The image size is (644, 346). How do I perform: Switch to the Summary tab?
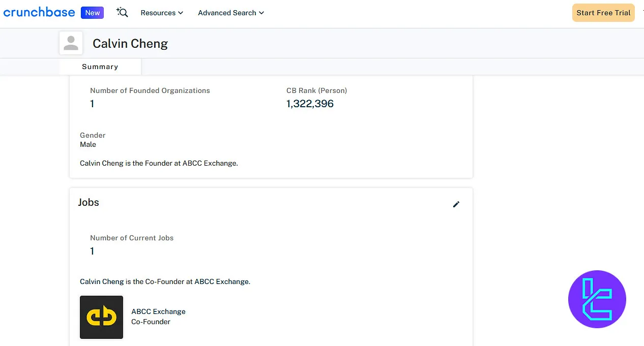[x=100, y=67]
